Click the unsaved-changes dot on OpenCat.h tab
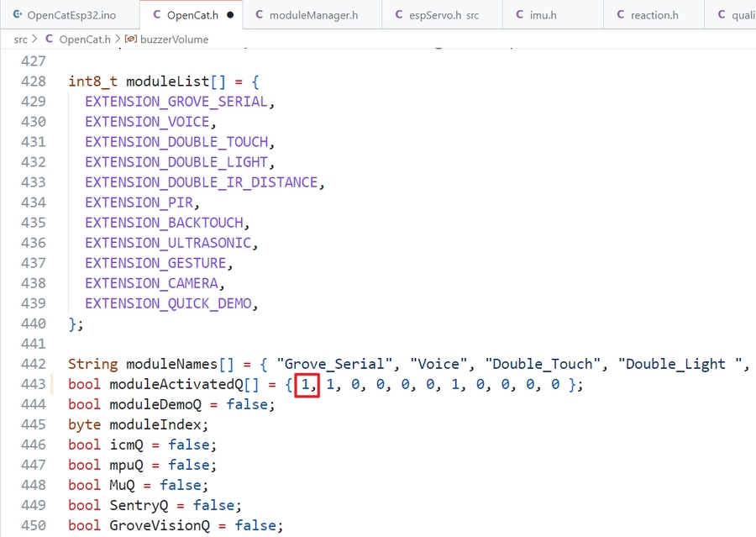 tap(229, 15)
